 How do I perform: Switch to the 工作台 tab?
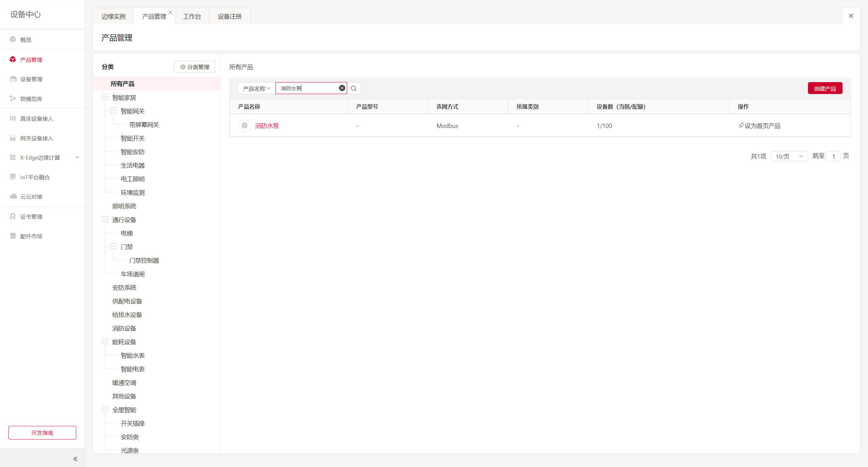(192, 16)
